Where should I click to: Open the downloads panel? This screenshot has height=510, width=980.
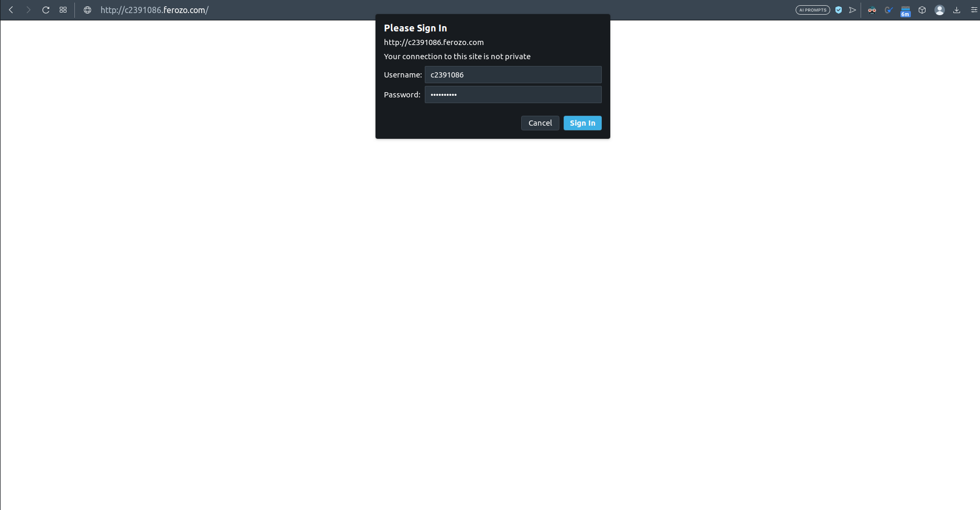(957, 10)
